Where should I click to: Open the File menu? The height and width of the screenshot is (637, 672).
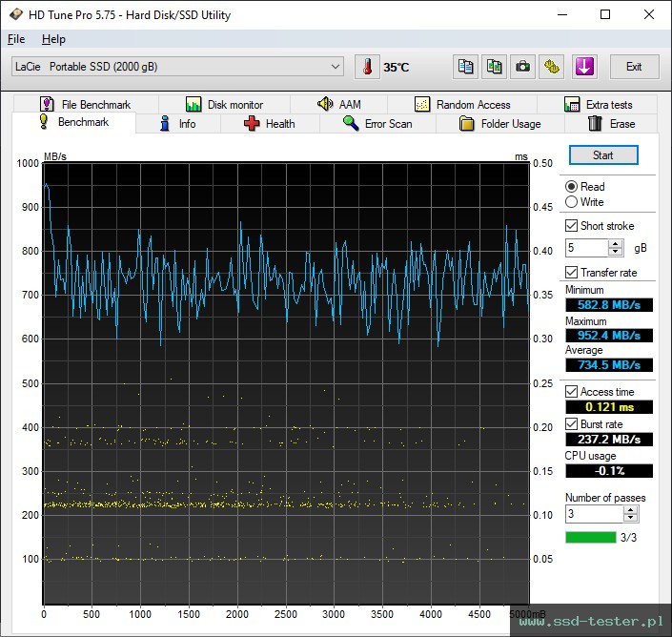pyautogui.click(x=16, y=39)
